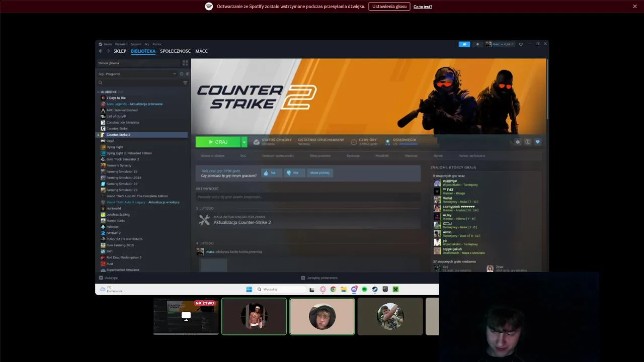
Task: Click the blue announcements megaphone button
Action: pyautogui.click(x=464, y=44)
